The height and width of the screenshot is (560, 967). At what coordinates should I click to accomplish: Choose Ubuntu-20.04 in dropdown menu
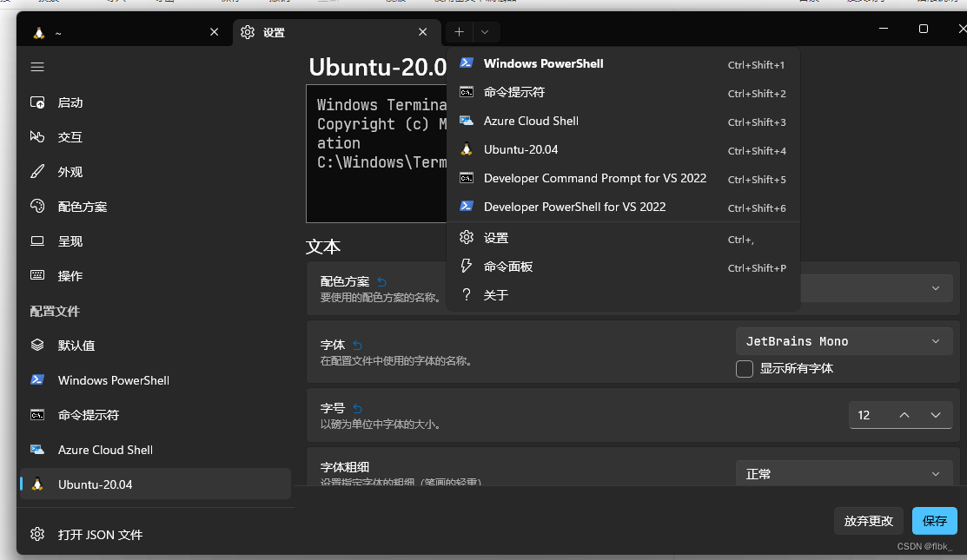[x=623, y=149]
